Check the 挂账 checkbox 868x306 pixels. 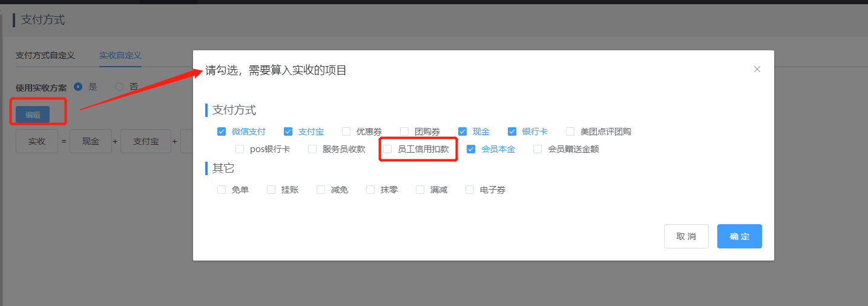(x=271, y=190)
